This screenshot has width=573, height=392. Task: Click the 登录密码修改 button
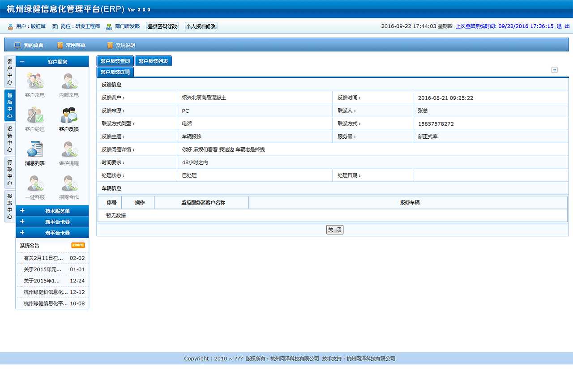[x=162, y=26]
